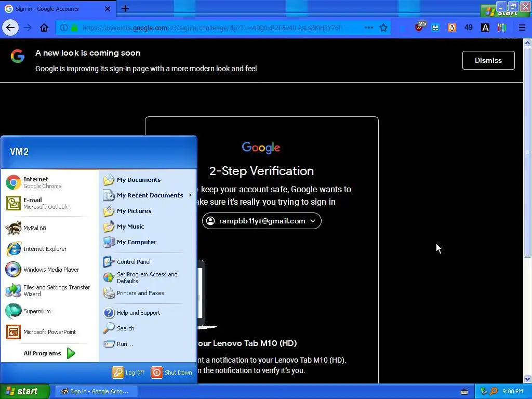Go back with the browser back arrow
This screenshot has height=399, width=532.
tap(10, 28)
